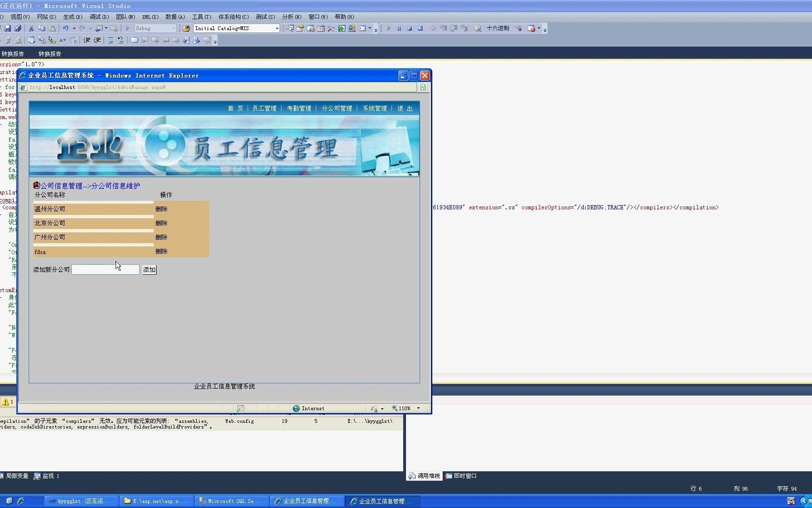Switch to the 调用堆栈 tab
This screenshot has width=812, height=508.
[424, 476]
